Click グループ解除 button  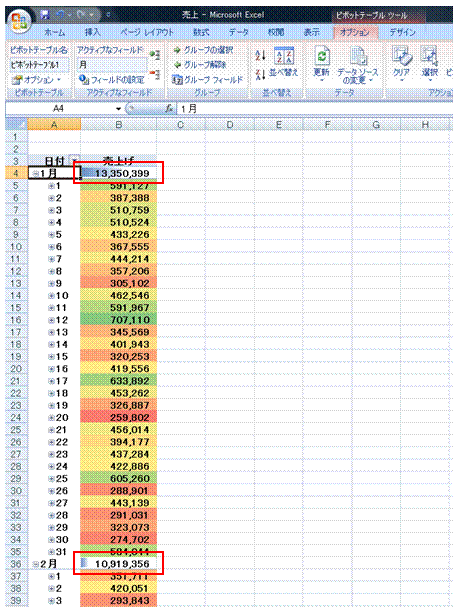200,65
